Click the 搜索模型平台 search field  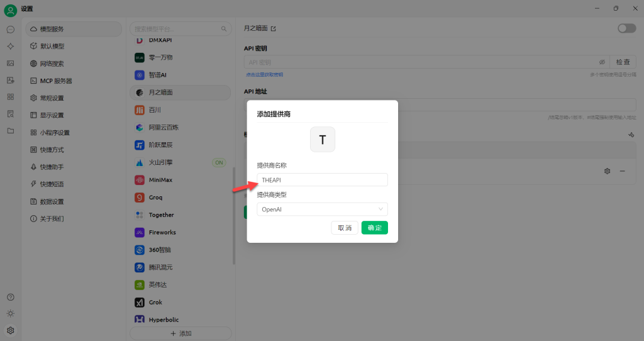click(x=180, y=29)
